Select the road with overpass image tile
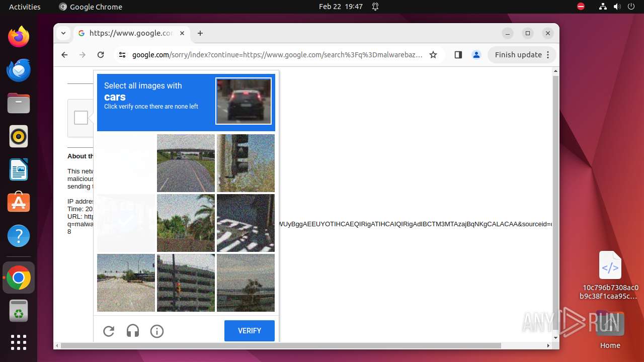This screenshot has width=644, height=362. click(186, 163)
